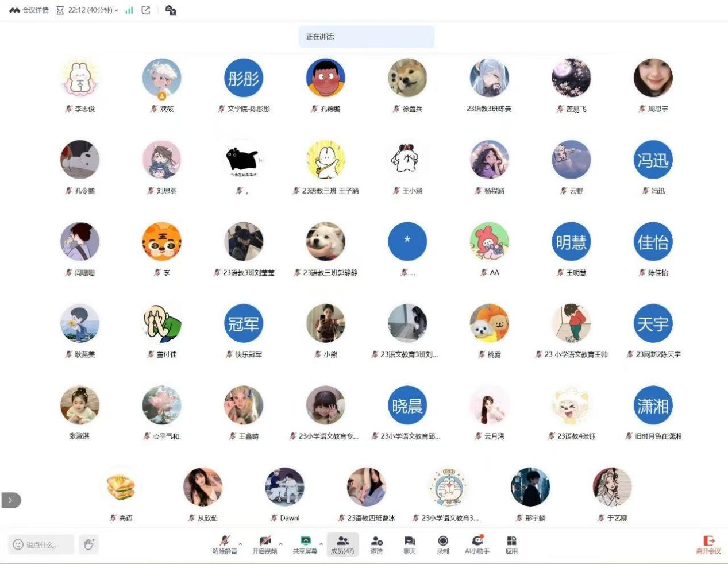Expand the left side panel arrow
728x564 pixels.
pyautogui.click(x=10, y=500)
